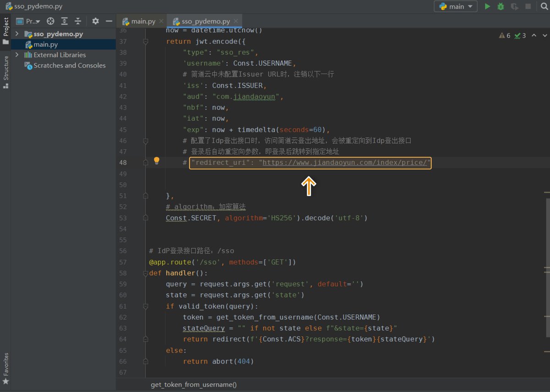Hide the Project panel with the minus icon
Image resolution: width=550 pixels, height=392 pixels.
click(109, 21)
